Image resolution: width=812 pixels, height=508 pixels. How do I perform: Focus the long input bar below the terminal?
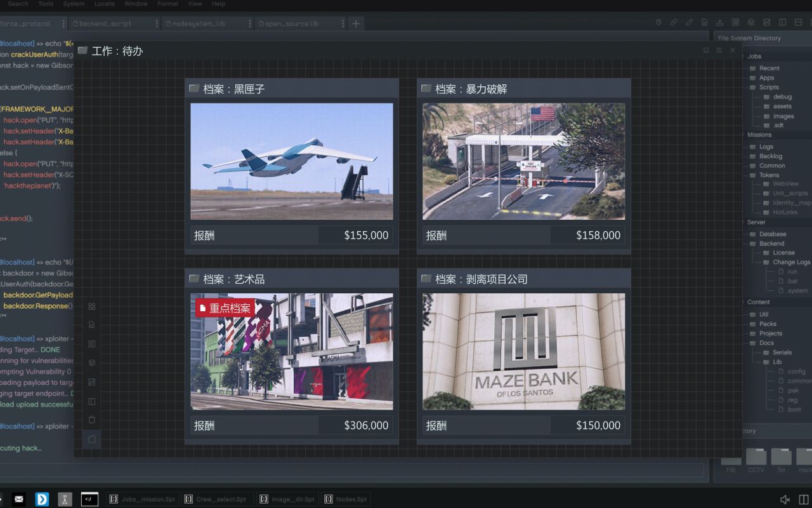point(351,470)
